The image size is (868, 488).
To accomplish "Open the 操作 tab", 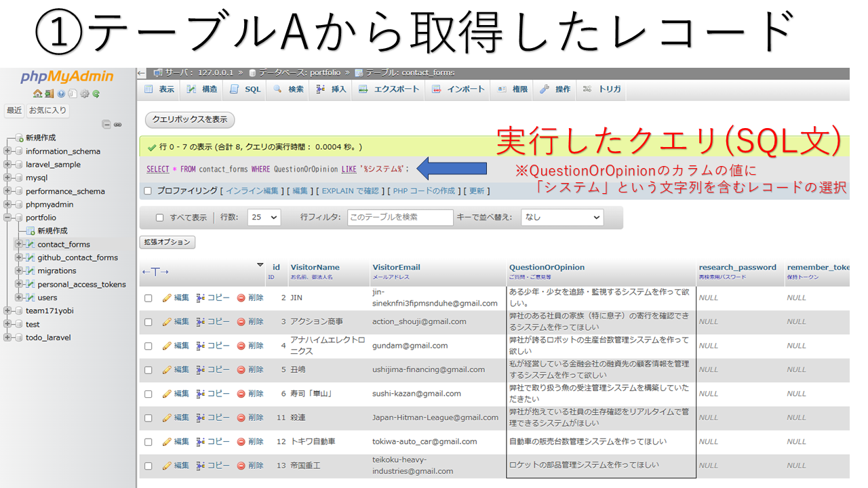I will point(556,89).
